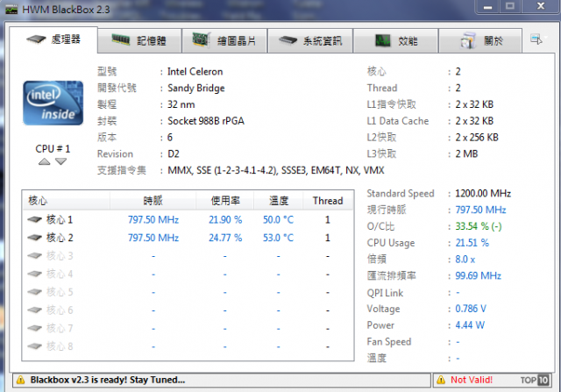Select the 處理器 (processor) tab
This screenshot has width=561, height=392.
(53, 39)
